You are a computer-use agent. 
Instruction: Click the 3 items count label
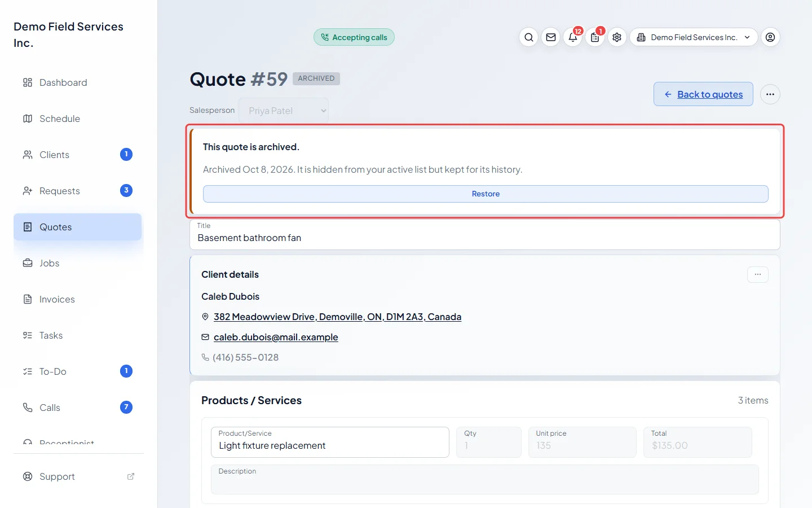pos(753,400)
